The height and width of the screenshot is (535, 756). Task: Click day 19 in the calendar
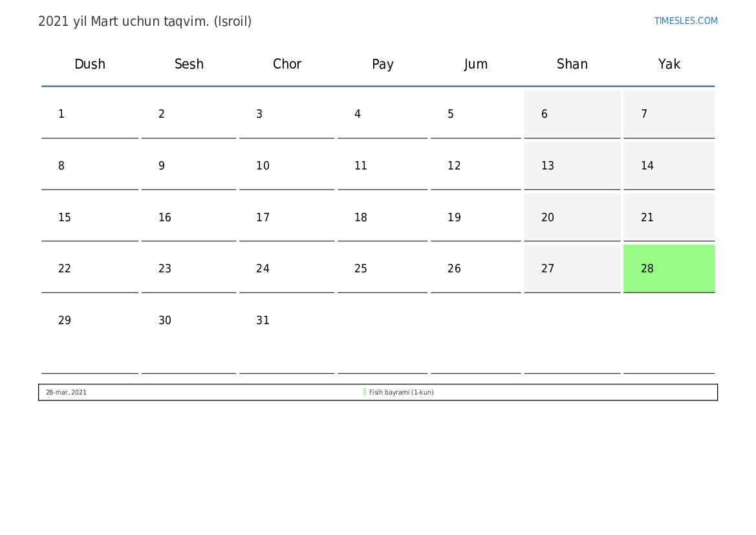click(476, 217)
